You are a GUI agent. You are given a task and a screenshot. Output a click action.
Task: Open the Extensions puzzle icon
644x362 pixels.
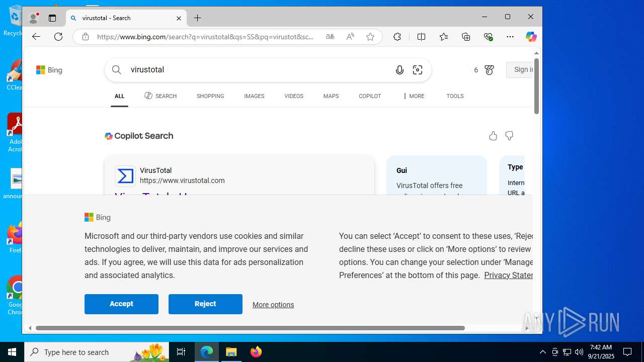[x=397, y=37]
